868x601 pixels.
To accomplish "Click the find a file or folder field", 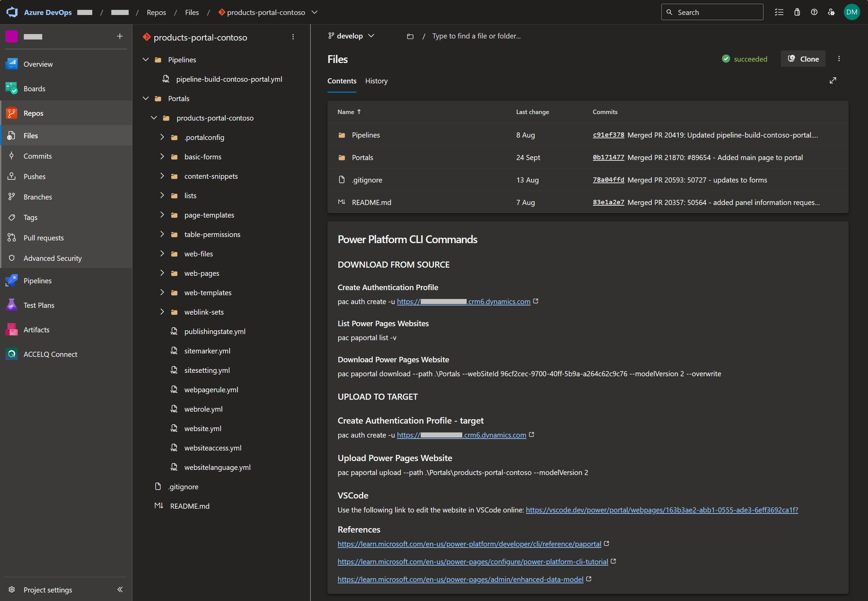I will coord(476,36).
